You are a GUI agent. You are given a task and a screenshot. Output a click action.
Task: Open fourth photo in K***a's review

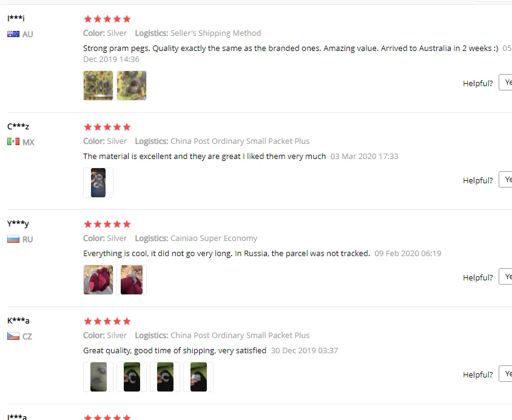pyautogui.click(x=198, y=377)
